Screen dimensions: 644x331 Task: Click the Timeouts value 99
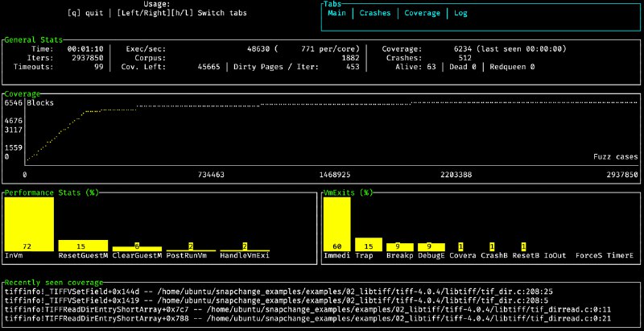pos(99,67)
